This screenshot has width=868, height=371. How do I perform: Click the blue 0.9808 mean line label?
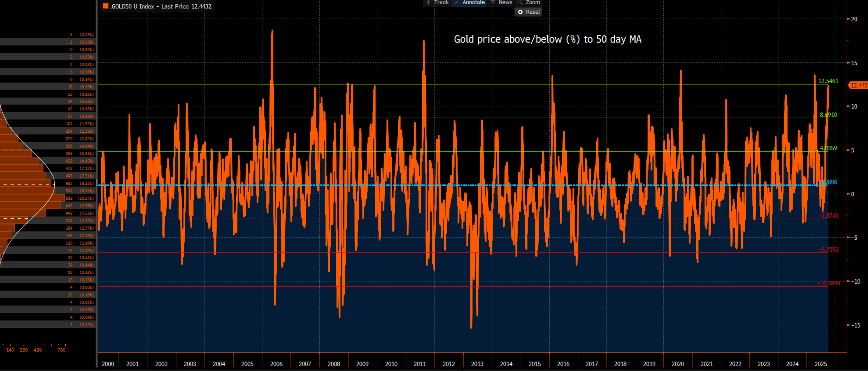[x=828, y=182]
